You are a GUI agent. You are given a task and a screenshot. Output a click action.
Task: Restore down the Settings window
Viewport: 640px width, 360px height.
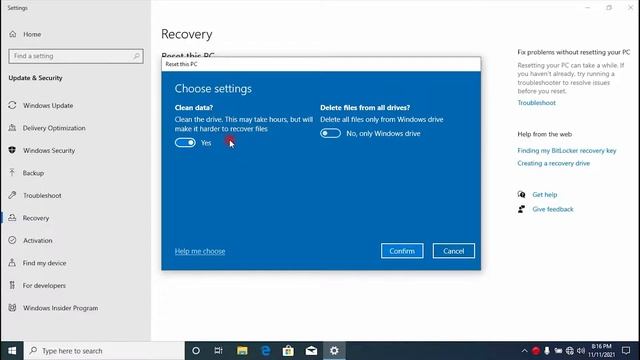tap(609, 7)
